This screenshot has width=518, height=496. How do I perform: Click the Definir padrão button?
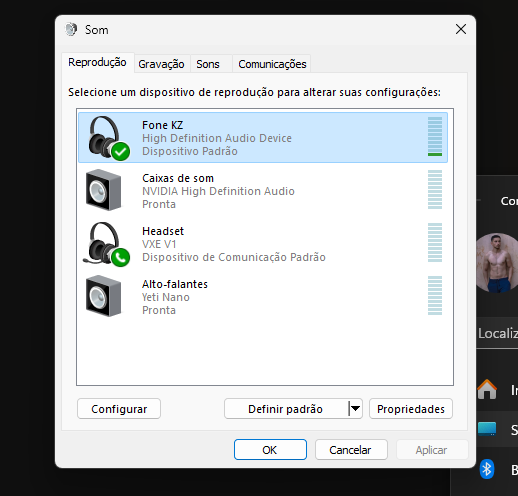[286, 409]
